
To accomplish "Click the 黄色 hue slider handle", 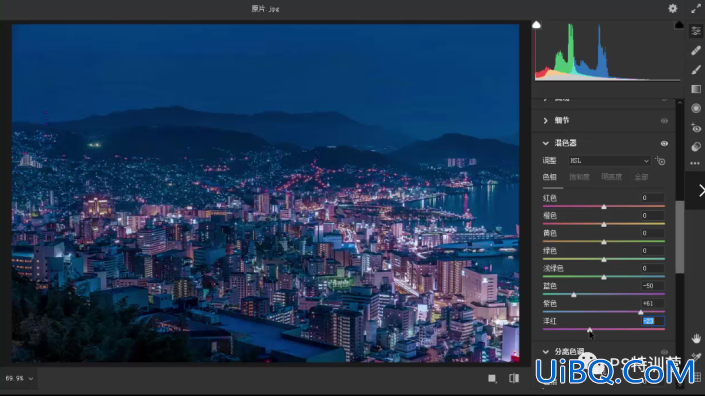I will [x=604, y=242].
